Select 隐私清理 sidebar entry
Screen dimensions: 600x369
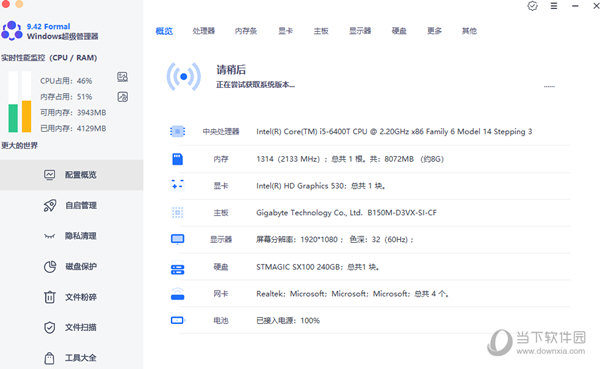coord(72,236)
